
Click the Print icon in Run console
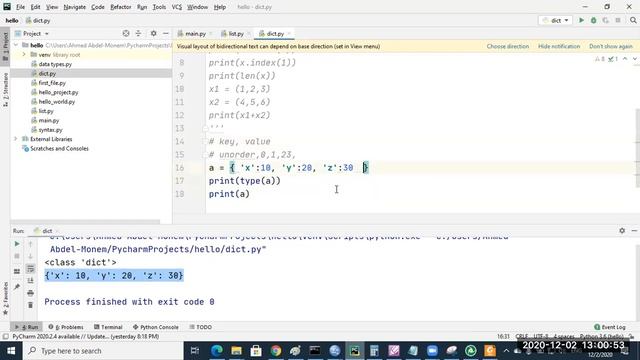pos(30,293)
